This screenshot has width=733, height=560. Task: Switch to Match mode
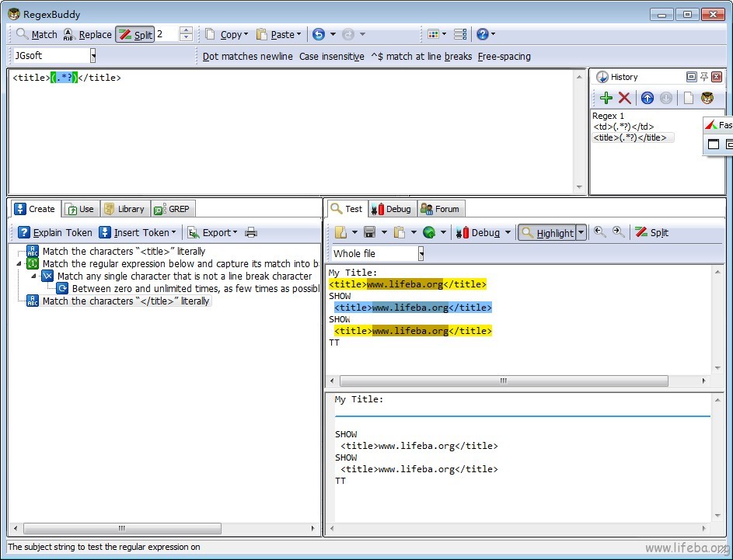point(37,34)
